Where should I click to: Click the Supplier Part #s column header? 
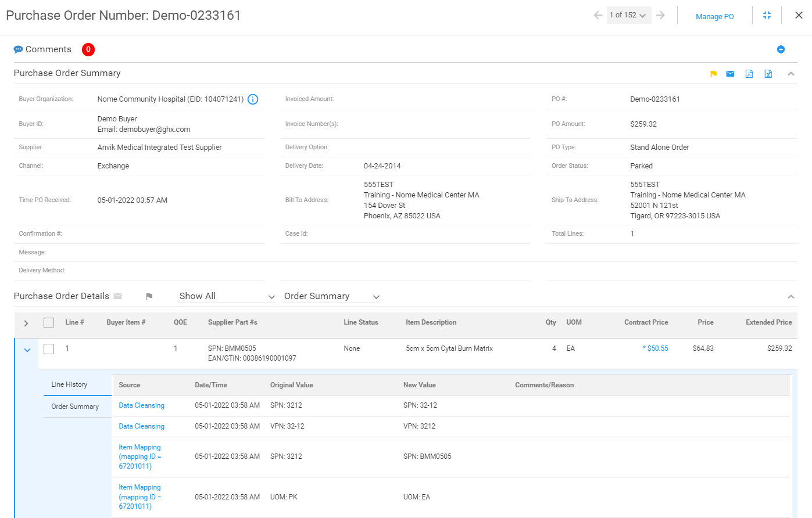coord(232,322)
